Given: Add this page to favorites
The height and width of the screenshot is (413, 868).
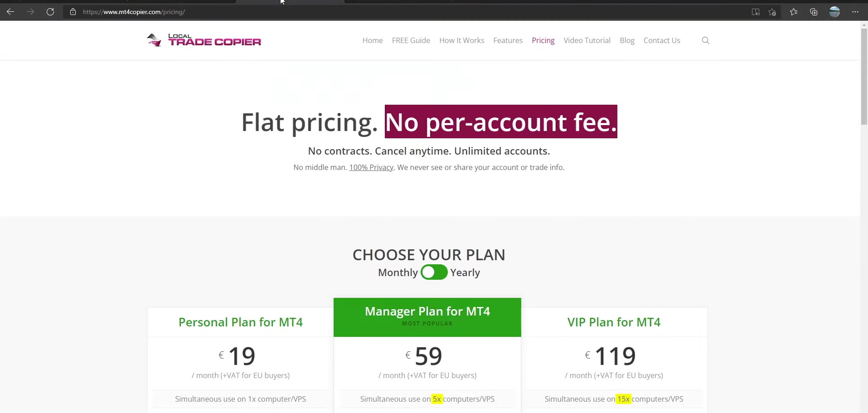Looking at the screenshot, I should (x=772, y=12).
